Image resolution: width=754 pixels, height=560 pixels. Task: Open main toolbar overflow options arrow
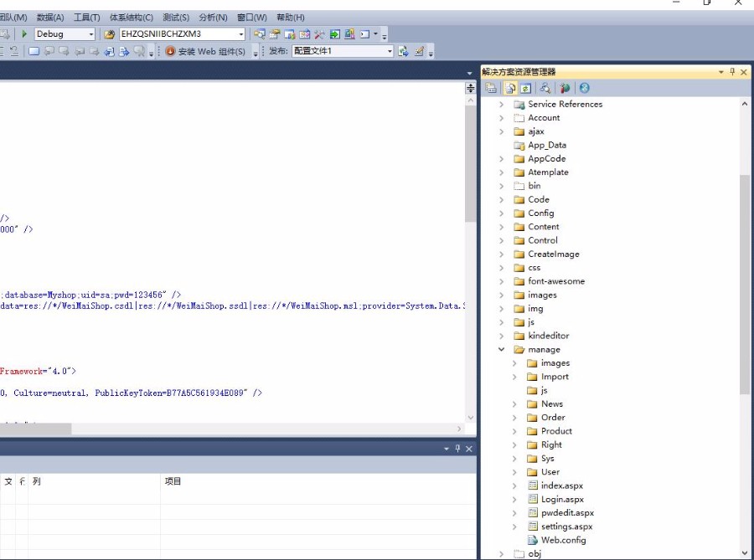tap(384, 35)
